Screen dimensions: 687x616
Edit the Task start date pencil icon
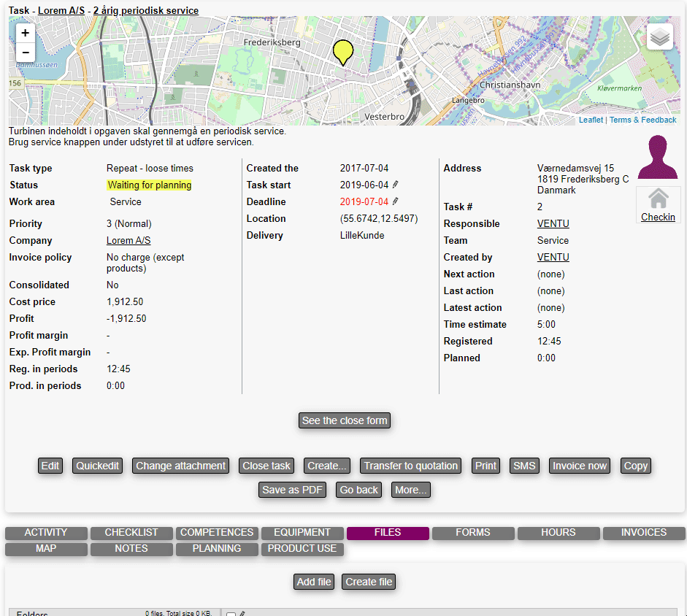tap(396, 185)
